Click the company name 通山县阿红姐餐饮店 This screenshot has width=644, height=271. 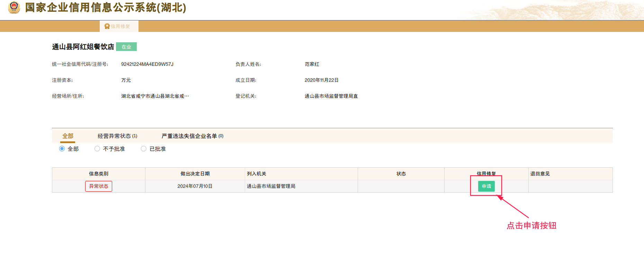(83, 47)
